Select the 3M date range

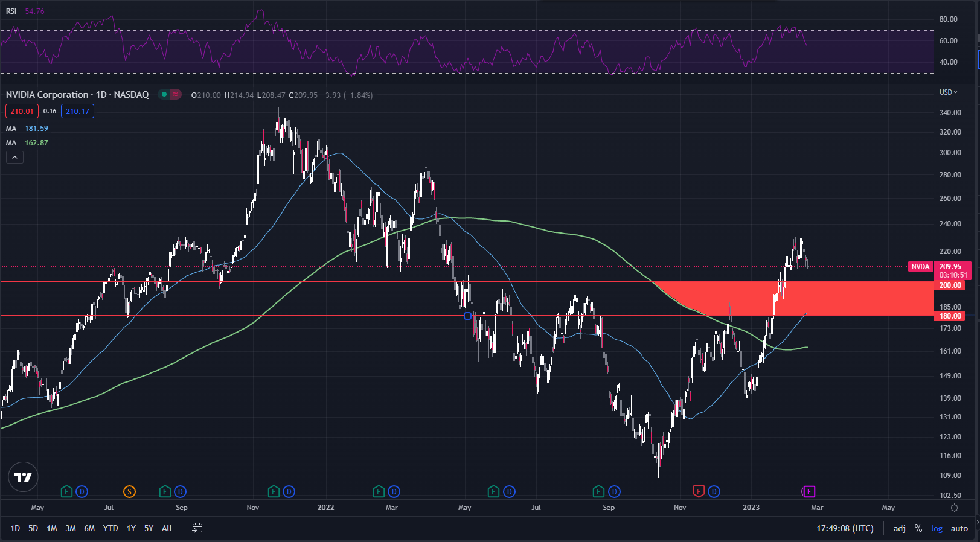click(x=71, y=528)
